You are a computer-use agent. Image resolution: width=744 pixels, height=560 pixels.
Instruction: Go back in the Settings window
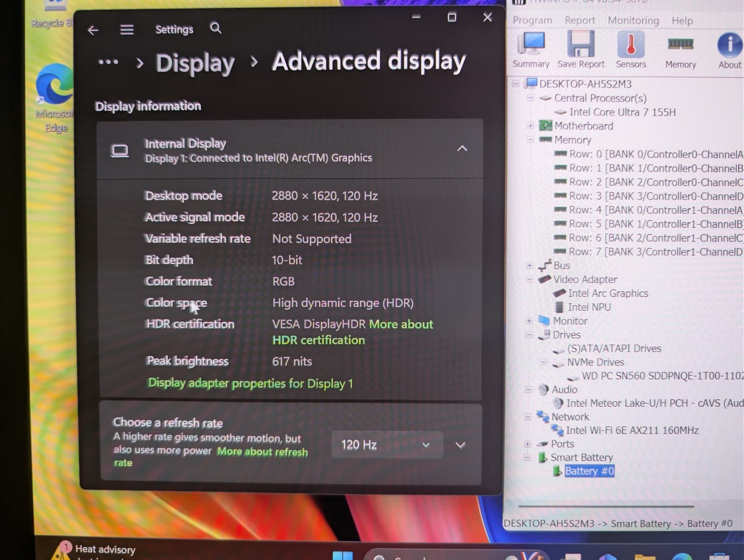93,31
